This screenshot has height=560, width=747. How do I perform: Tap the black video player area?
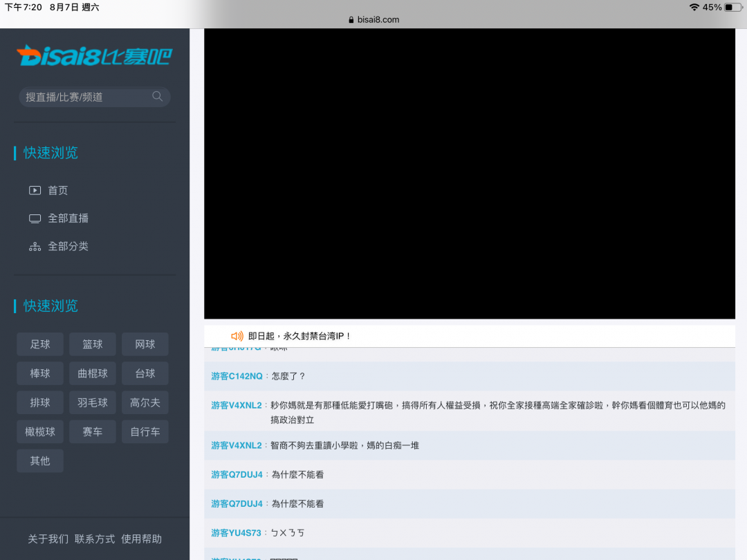(469, 173)
